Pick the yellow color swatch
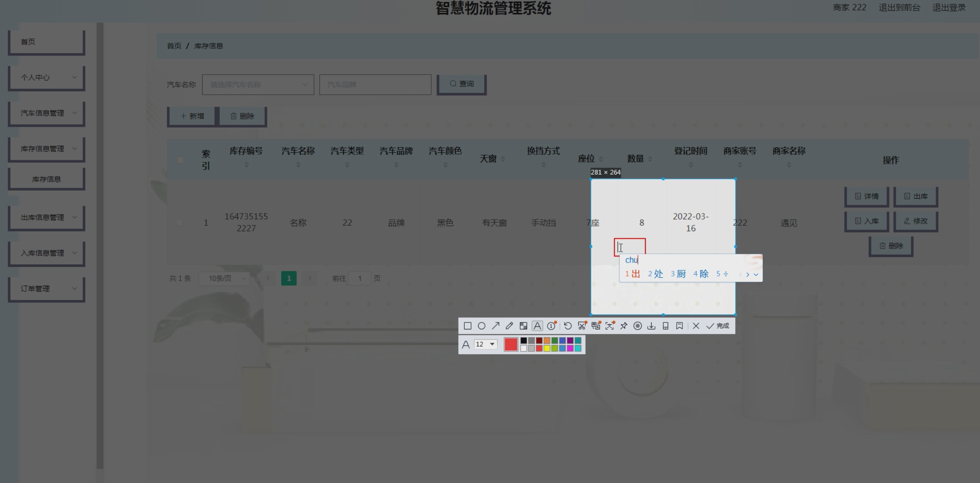Image resolution: width=980 pixels, height=483 pixels. tap(547, 348)
